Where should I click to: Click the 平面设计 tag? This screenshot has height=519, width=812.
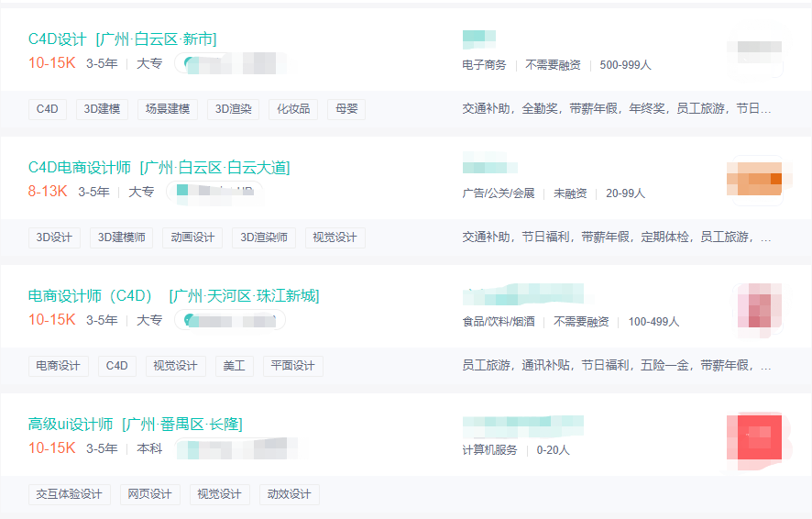(x=293, y=366)
